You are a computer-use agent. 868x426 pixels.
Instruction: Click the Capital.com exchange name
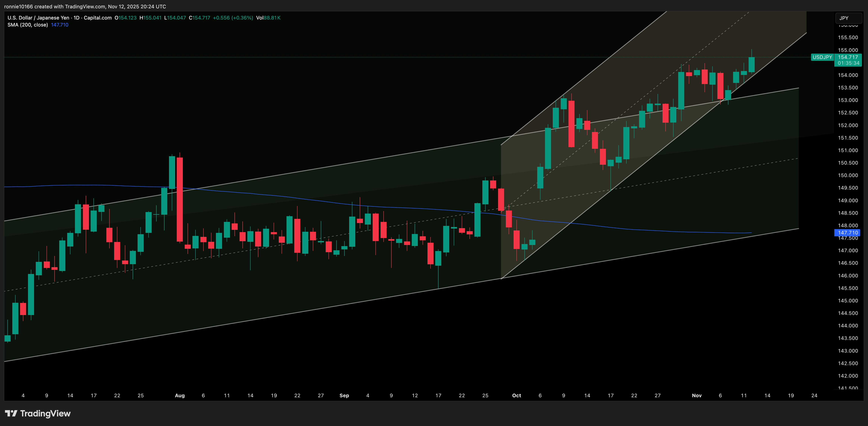point(98,18)
